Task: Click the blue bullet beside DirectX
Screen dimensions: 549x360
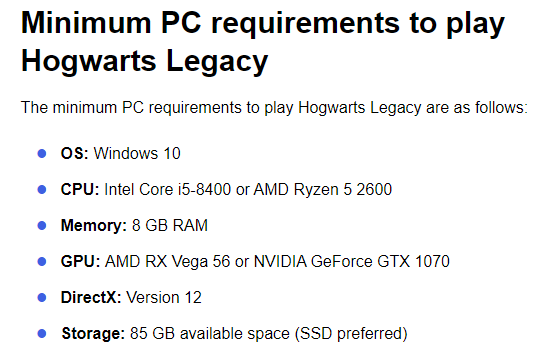Action: click(42, 298)
